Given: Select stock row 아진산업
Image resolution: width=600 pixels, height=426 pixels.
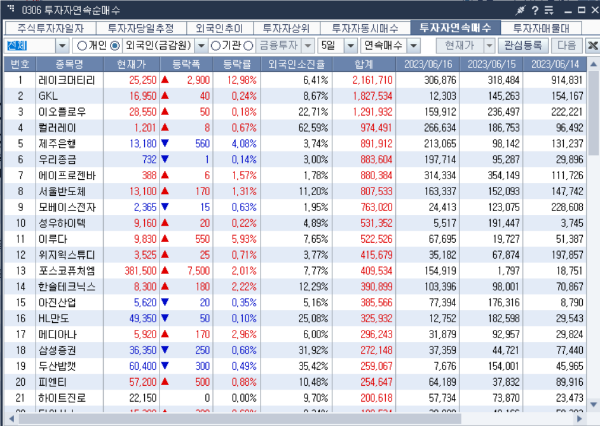Looking at the screenshot, I should click(x=295, y=302).
